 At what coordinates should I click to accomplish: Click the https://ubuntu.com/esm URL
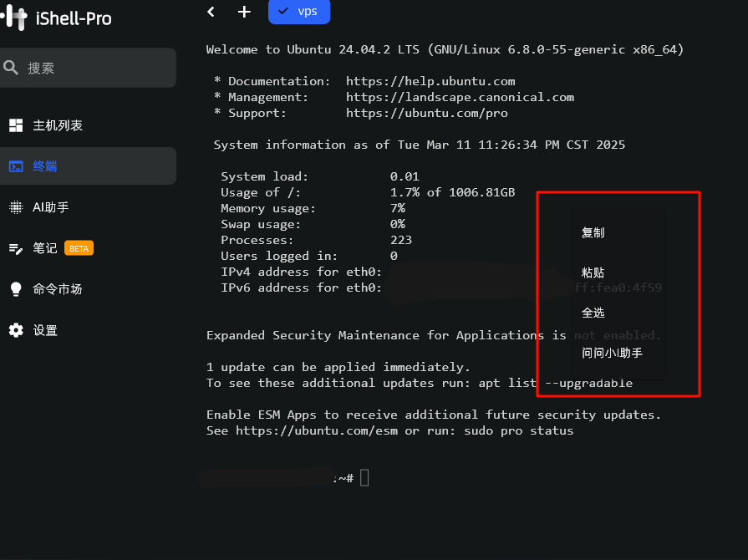point(317,430)
